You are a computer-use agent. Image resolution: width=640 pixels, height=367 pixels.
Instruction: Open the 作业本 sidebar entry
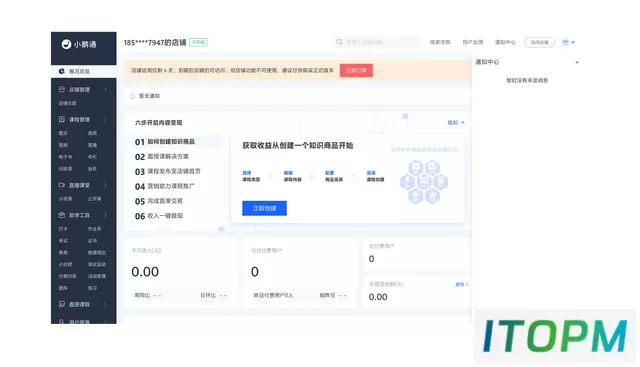pos(94,229)
